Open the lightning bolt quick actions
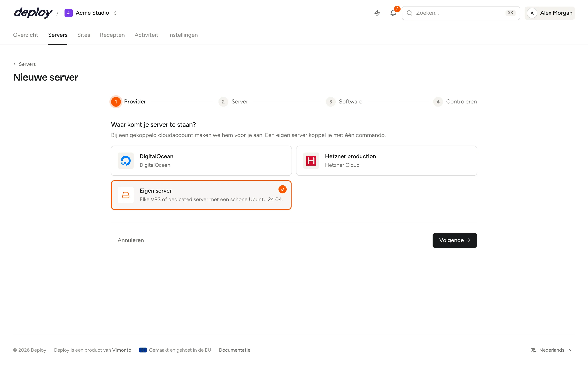This screenshot has width=588, height=368. click(x=377, y=13)
